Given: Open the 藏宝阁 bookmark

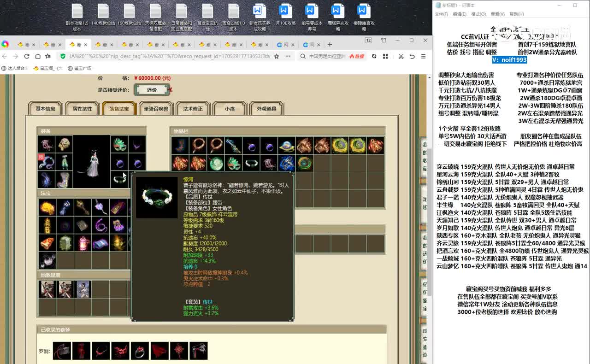Looking at the screenshot, I should [47, 68].
